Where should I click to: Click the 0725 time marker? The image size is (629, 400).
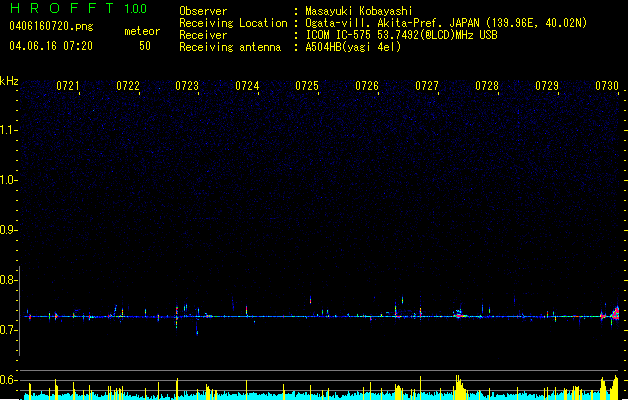[x=307, y=86]
